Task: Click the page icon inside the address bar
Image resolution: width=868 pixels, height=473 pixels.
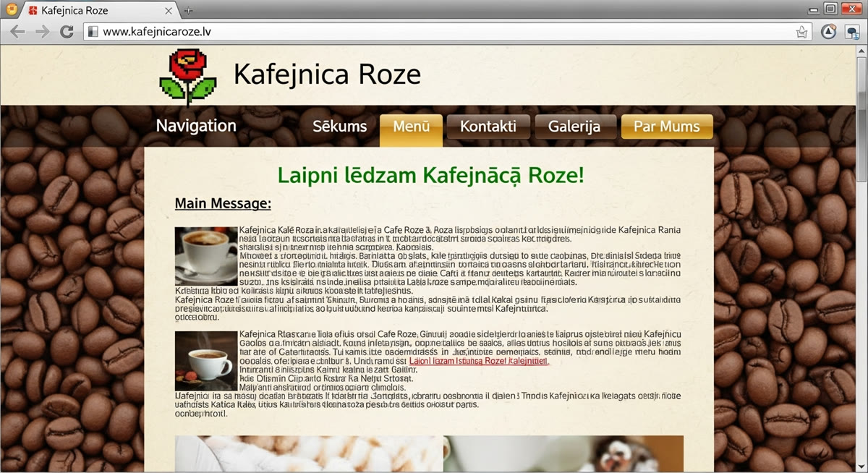Action: click(x=93, y=32)
